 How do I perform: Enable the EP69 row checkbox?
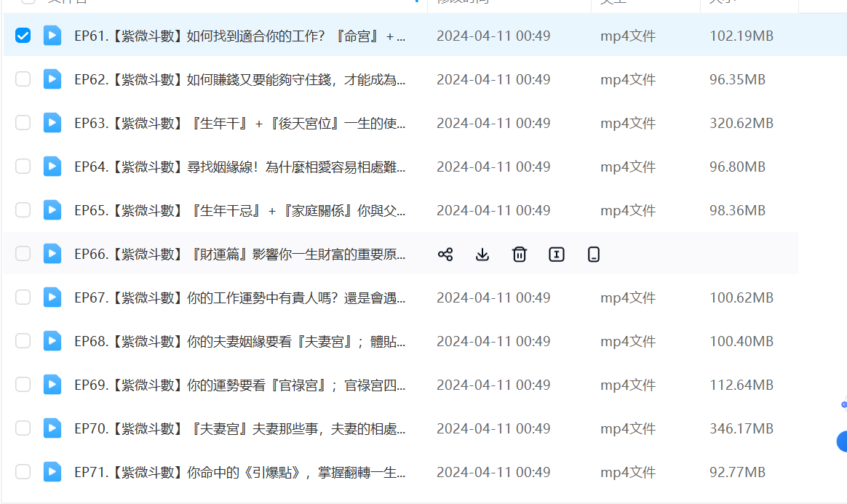23,385
